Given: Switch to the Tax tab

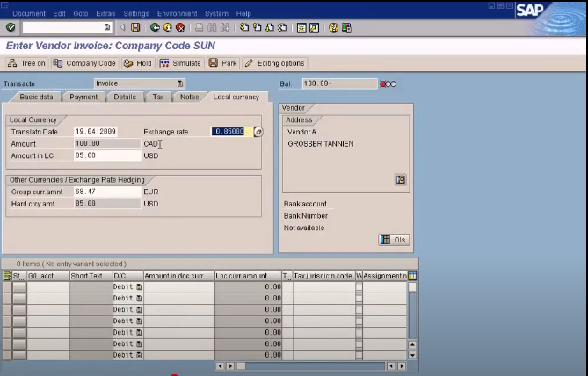Looking at the screenshot, I should (x=158, y=98).
